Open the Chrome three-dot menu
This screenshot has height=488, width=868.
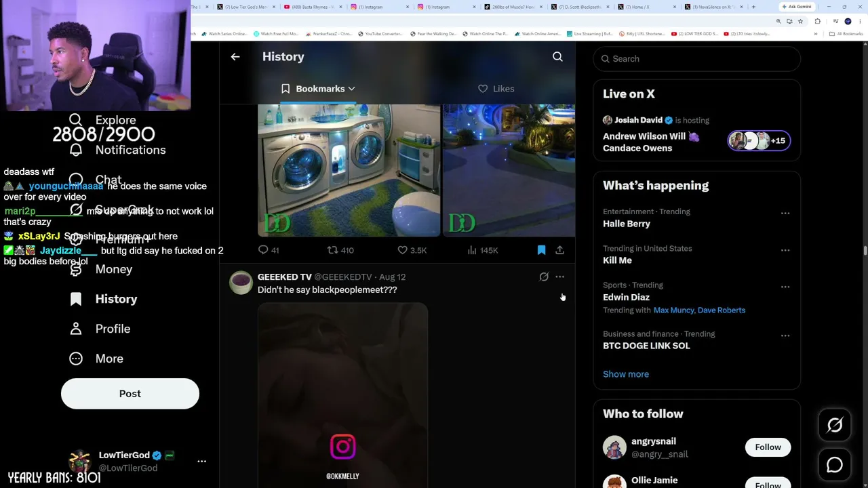860,21
